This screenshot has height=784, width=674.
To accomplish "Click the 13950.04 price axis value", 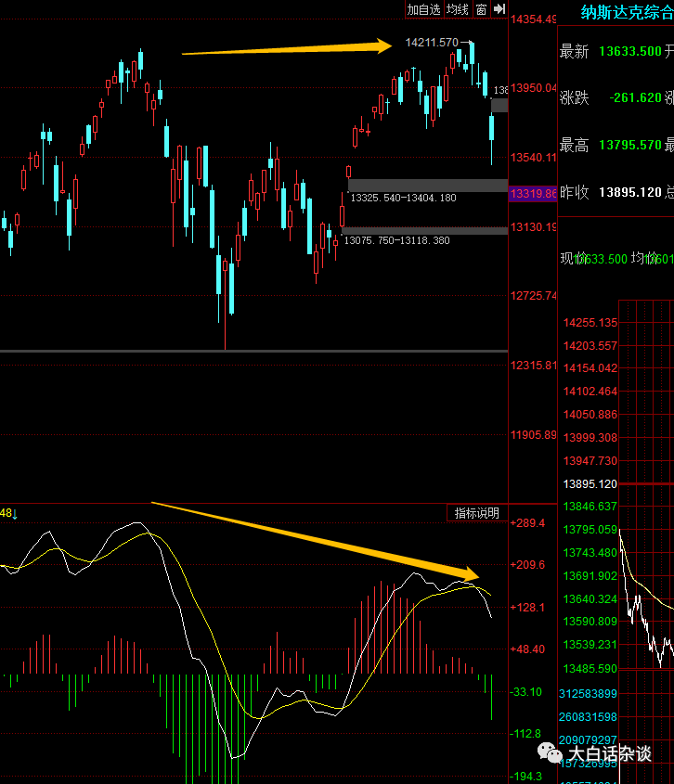I will (534, 88).
